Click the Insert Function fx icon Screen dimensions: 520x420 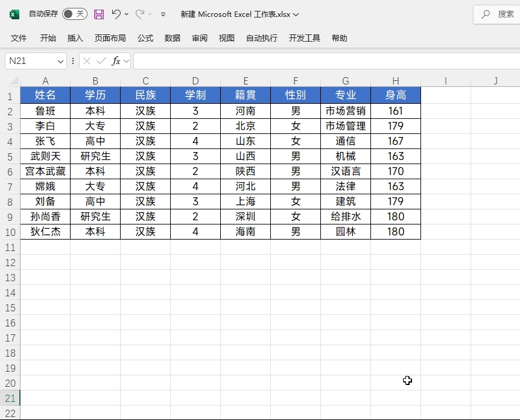point(116,61)
